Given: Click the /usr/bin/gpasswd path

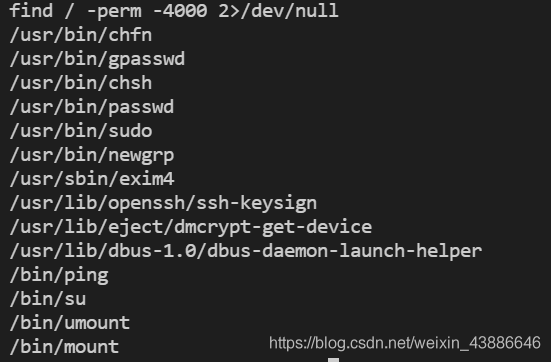Looking at the screenshot, I should tap(97, 59).
